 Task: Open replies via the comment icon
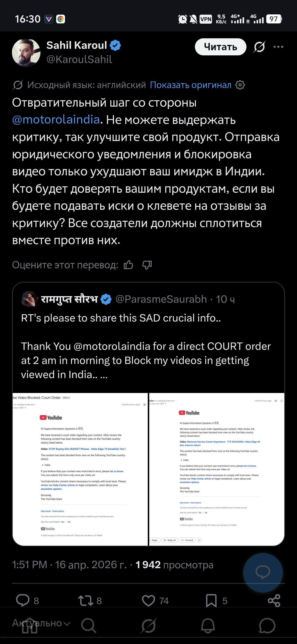23,601
